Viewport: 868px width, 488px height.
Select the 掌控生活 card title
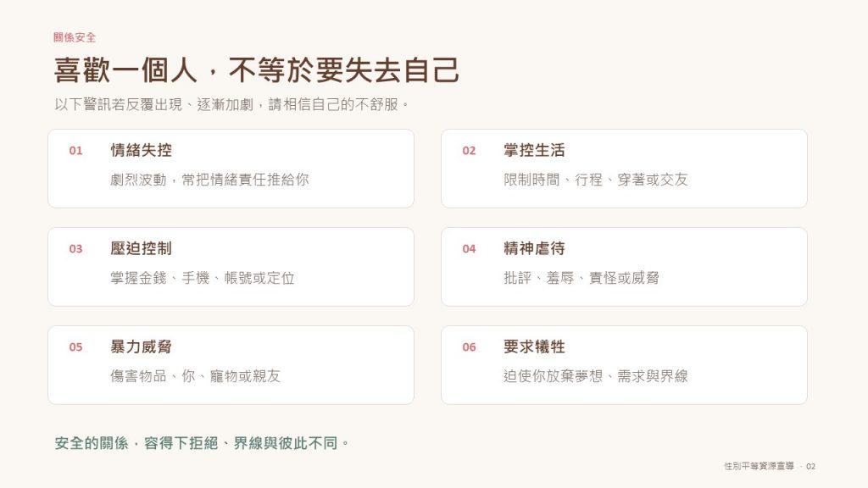(x=534, y=150)
